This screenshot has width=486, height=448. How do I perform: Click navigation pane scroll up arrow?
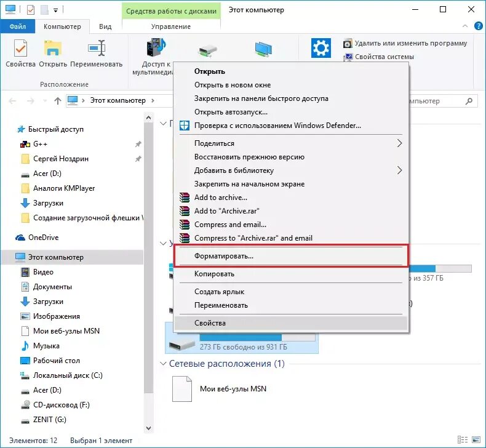pos(148,118)
